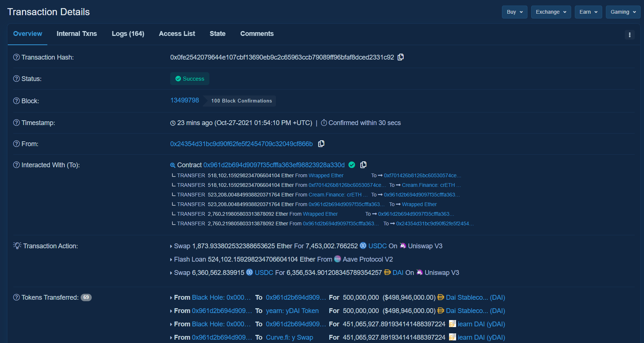The height and width of the screenshot is (343, 644).
Task: Expand the Swap 6,360,562 USDC action arrow
Action: (171, 273)
